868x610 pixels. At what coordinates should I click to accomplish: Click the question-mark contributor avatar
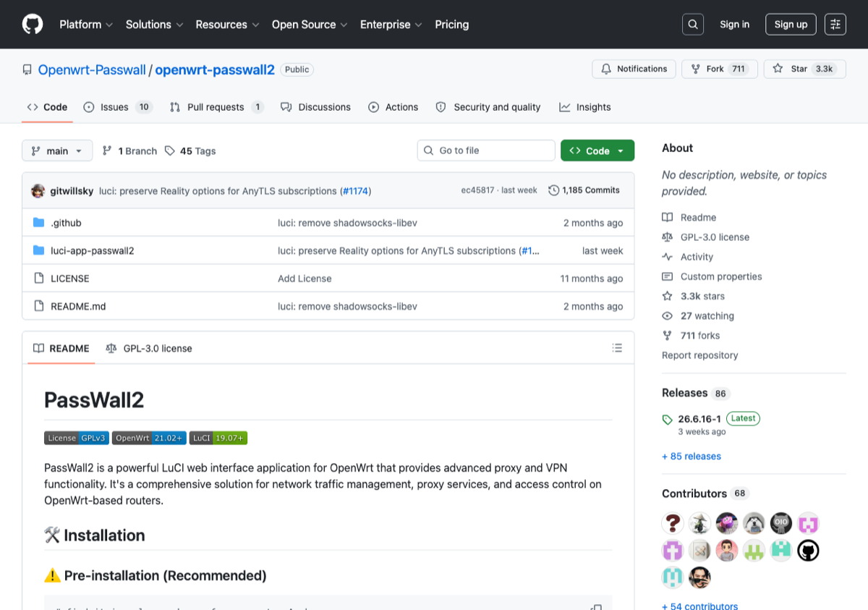pyautogui.click(x=673, y=523)
